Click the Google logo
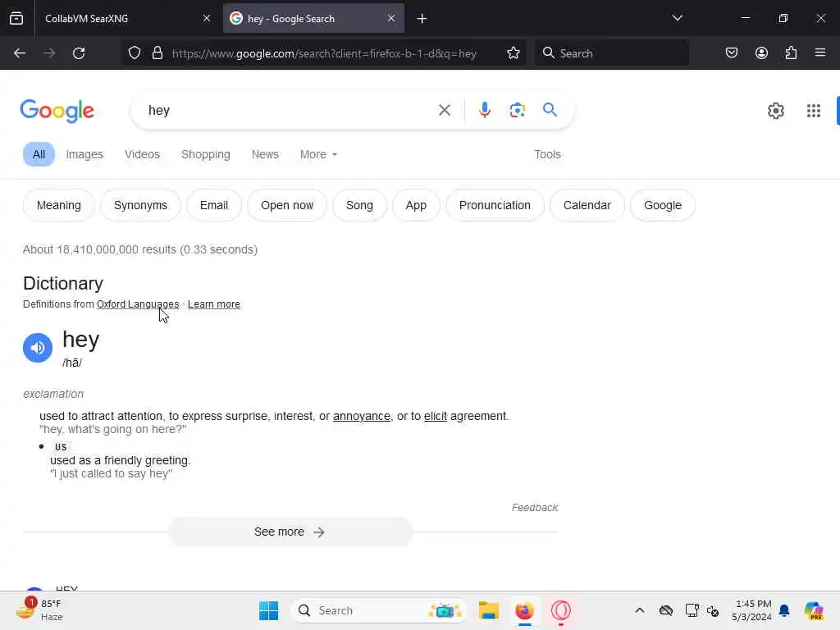The image size is (840, 630). click(x=57, y=111)
